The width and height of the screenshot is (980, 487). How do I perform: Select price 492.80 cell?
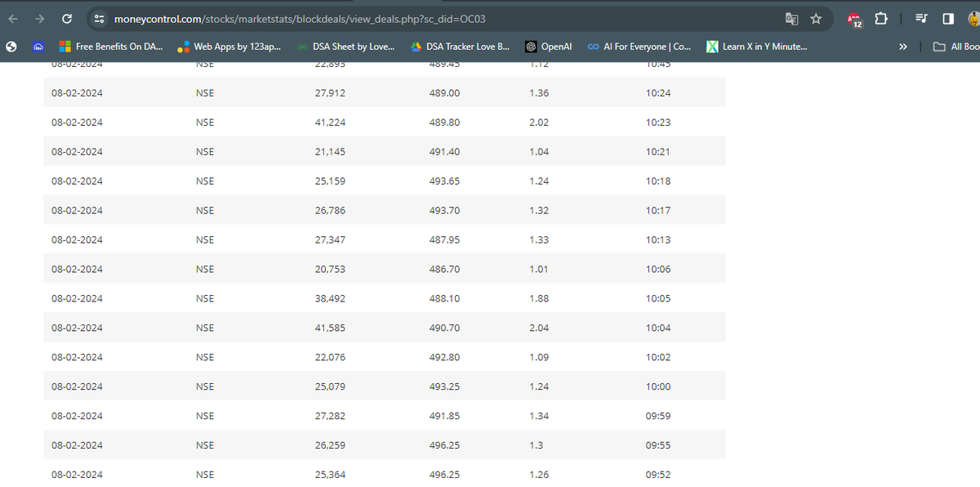(x=444, y=358)
